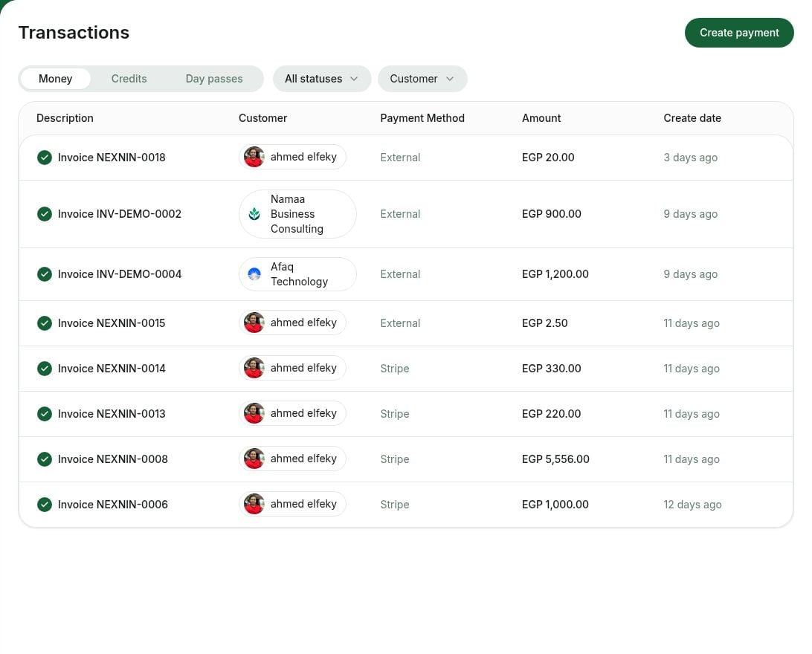The width and height of the screenshot is (812, 654).
Task: Open Invoice NEXNIN-0015 description
Action: (x=112, y=323)
